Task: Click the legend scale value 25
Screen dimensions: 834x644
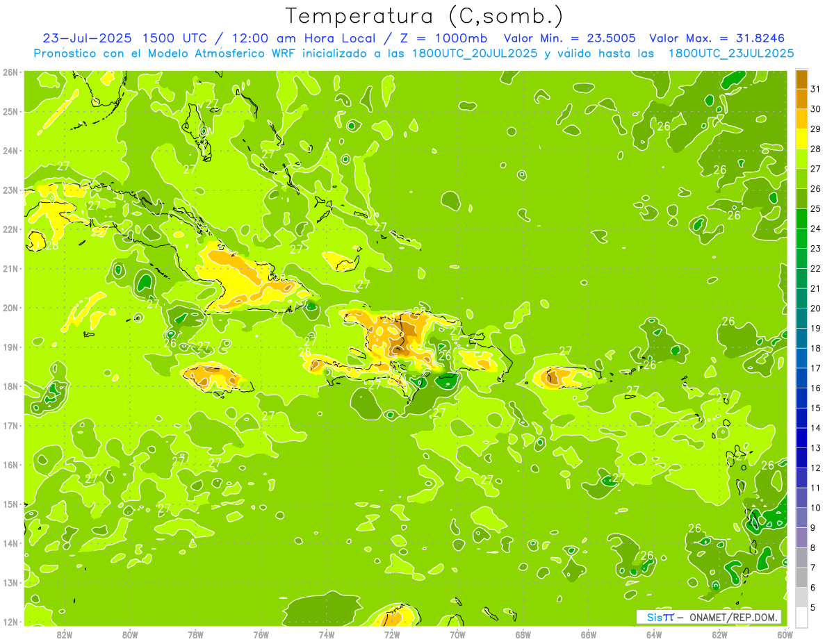Action: coord(815,208)
